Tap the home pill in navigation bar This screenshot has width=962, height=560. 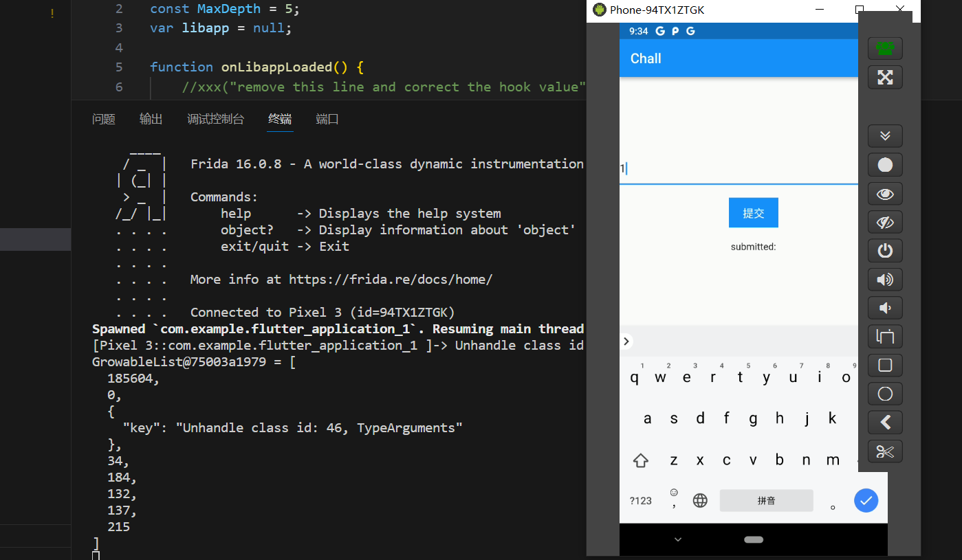[x=754, y=539]
